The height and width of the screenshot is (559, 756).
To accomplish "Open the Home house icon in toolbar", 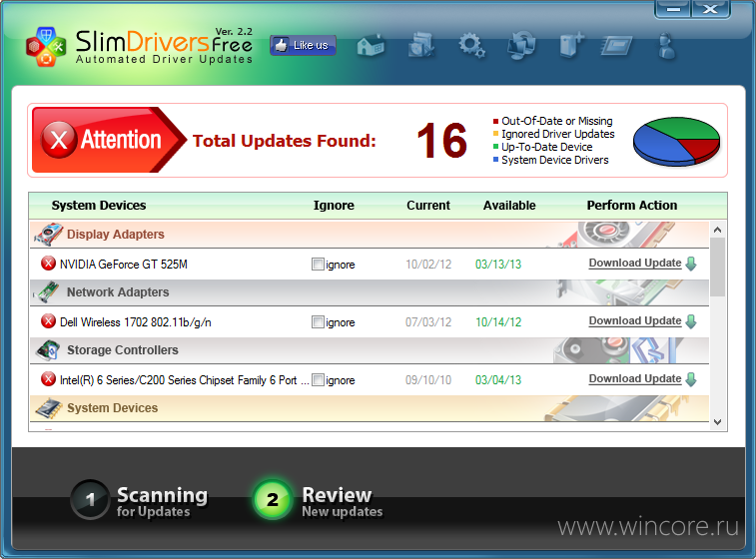I will click(371, 45).
